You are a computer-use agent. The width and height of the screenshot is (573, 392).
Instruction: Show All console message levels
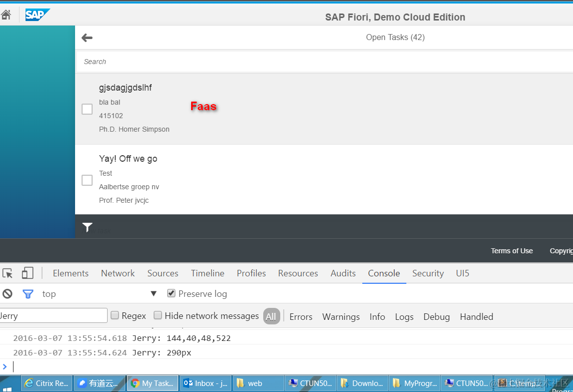(x=271, y=316)
